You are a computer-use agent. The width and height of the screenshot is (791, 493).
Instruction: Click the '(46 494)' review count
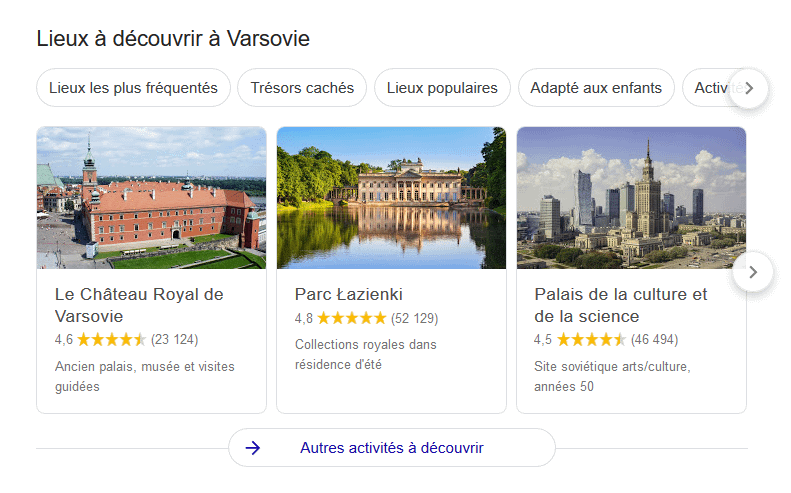click(654, 340)
